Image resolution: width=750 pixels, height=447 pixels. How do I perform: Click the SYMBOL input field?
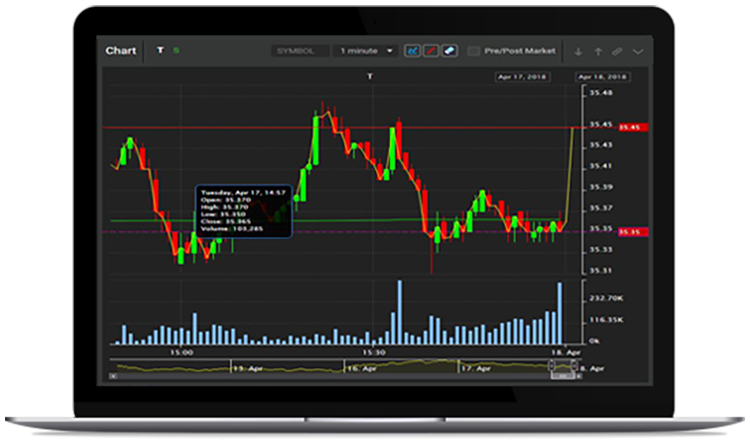[300, 50]
